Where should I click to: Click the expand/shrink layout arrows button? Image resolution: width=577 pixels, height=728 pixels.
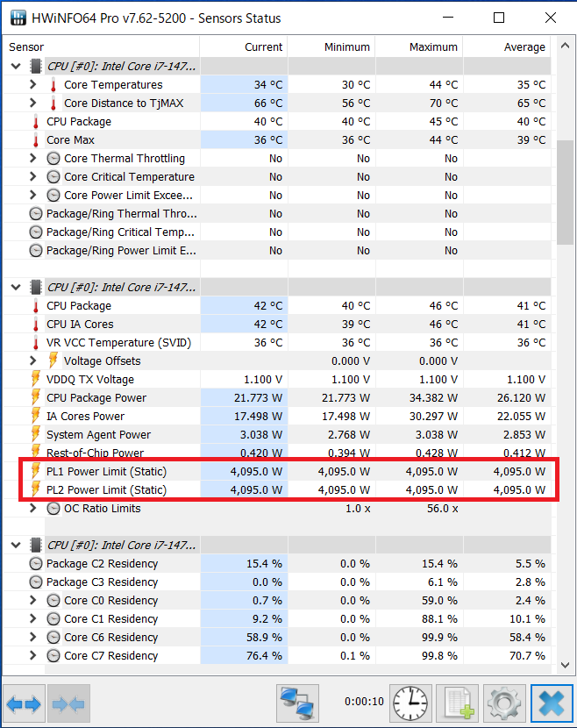(24, 704)
